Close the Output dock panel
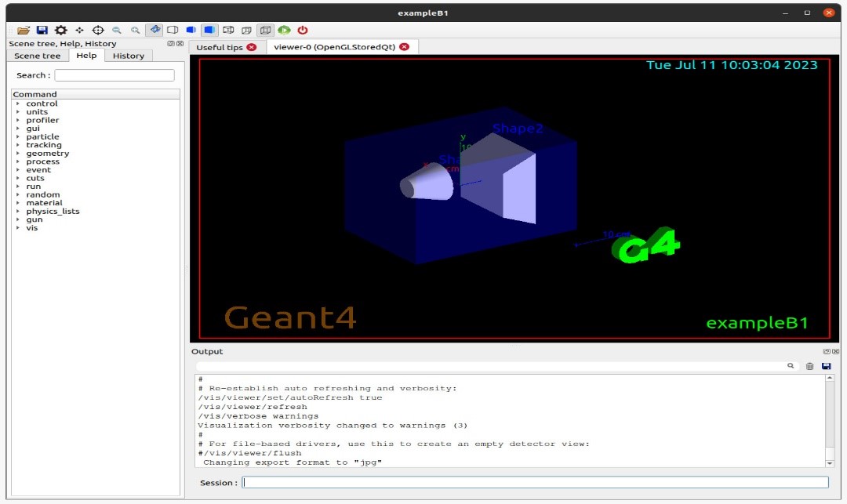The image size is (847, 504). pyautogui.click(x=836, y=351)
